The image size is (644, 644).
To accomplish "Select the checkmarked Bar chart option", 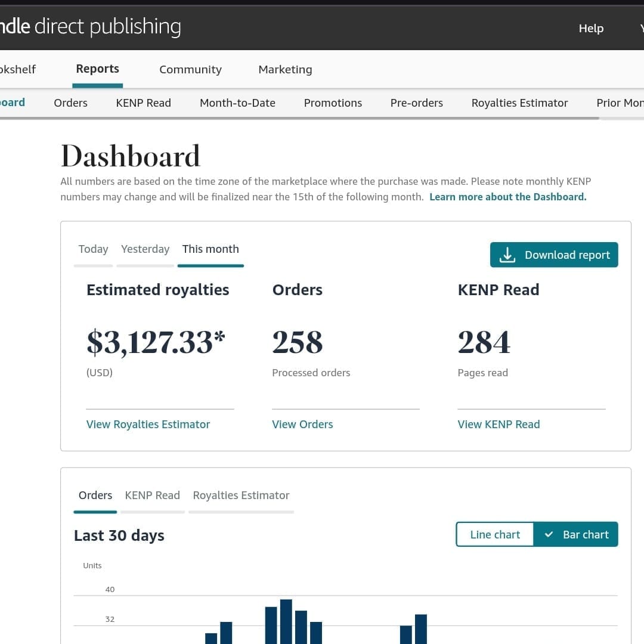I will click(x=576, y=534).
